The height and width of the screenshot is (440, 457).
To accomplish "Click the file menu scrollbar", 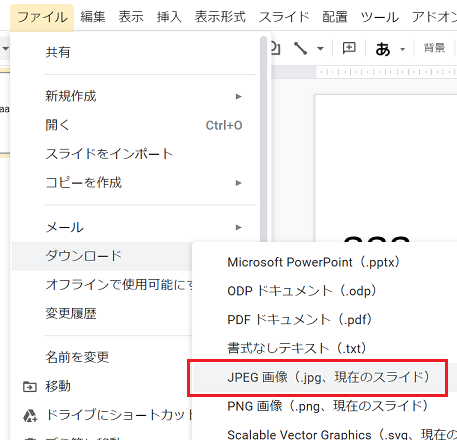I will tap(263, 140).
